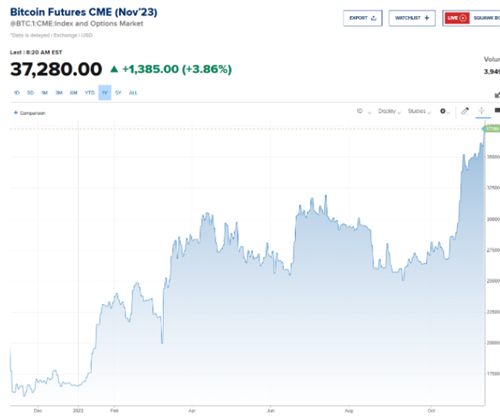This screenshot has height=416, width=500.
Task: Click the Oct x-axis label
Action: [x=431, y=411]
